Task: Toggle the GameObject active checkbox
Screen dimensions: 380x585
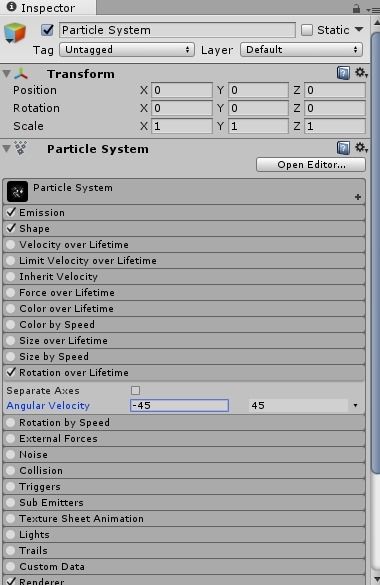Action: (47, 30)
